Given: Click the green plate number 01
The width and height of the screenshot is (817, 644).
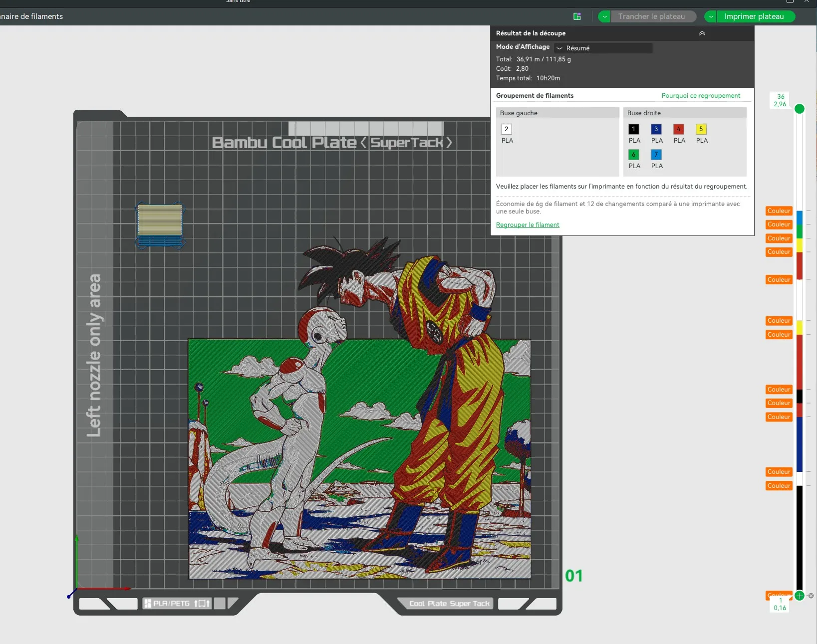Looking at the screenshot, I should coord(573,576).
